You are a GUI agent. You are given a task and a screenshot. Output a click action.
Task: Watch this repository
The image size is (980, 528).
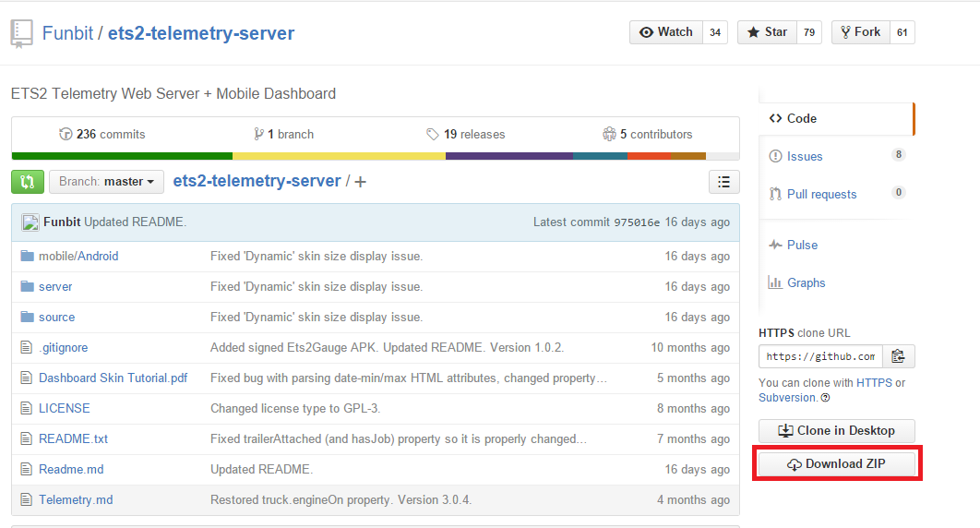tap(666, 32)
